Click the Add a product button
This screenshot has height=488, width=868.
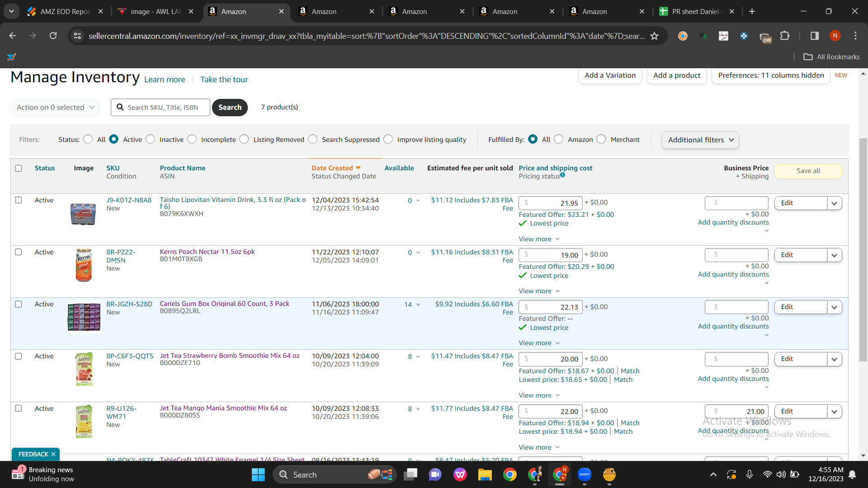[677, 75]
